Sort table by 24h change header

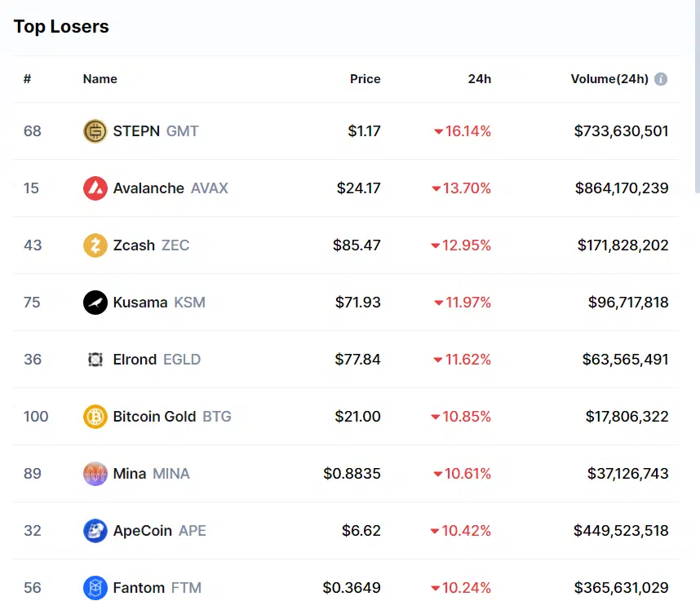tap(479, 79)
